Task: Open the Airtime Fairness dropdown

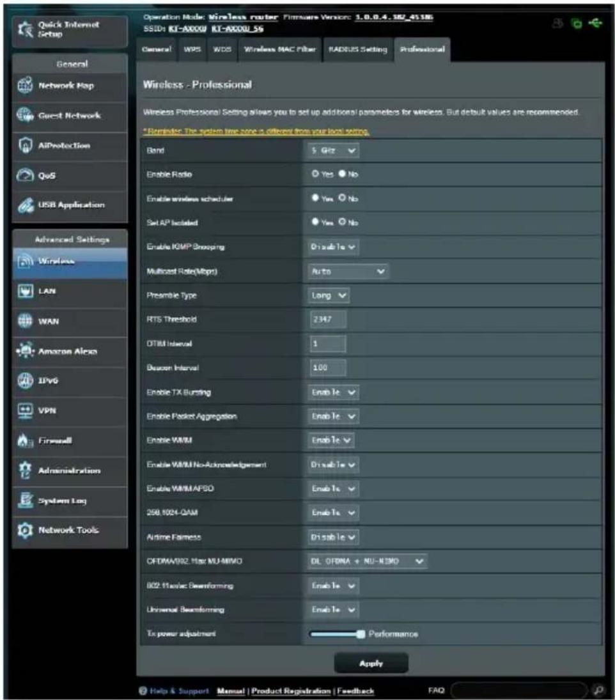Action: [333, 538]
